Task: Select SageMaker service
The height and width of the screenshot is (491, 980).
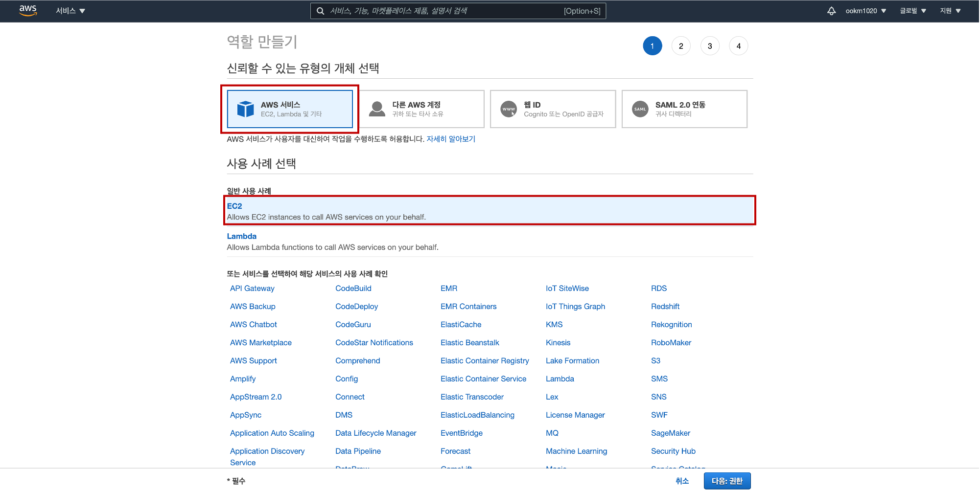Action: [x=671, y=433]
